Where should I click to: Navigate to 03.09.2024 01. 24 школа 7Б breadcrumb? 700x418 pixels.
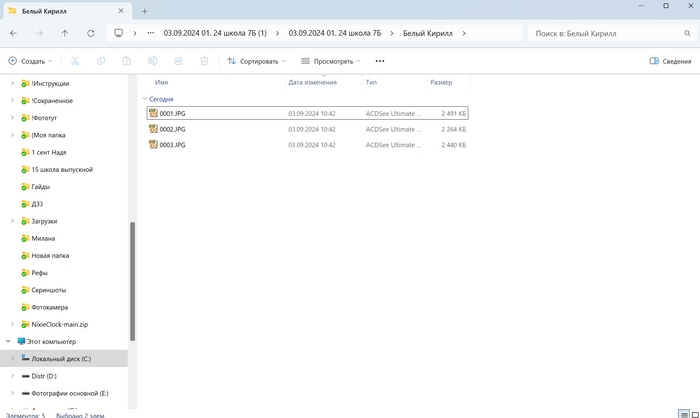(x=335, y=33)
